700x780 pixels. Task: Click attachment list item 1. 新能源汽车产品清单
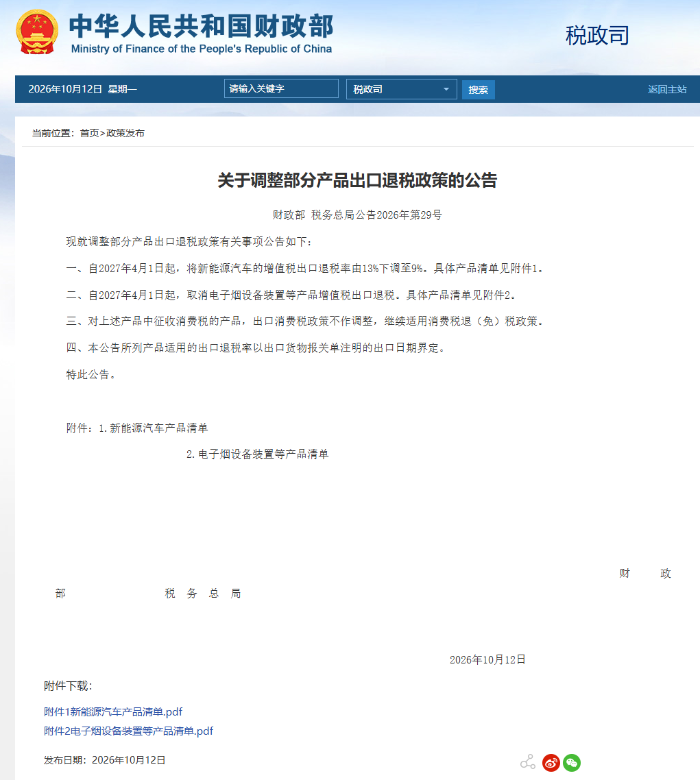tap(154, 428)
